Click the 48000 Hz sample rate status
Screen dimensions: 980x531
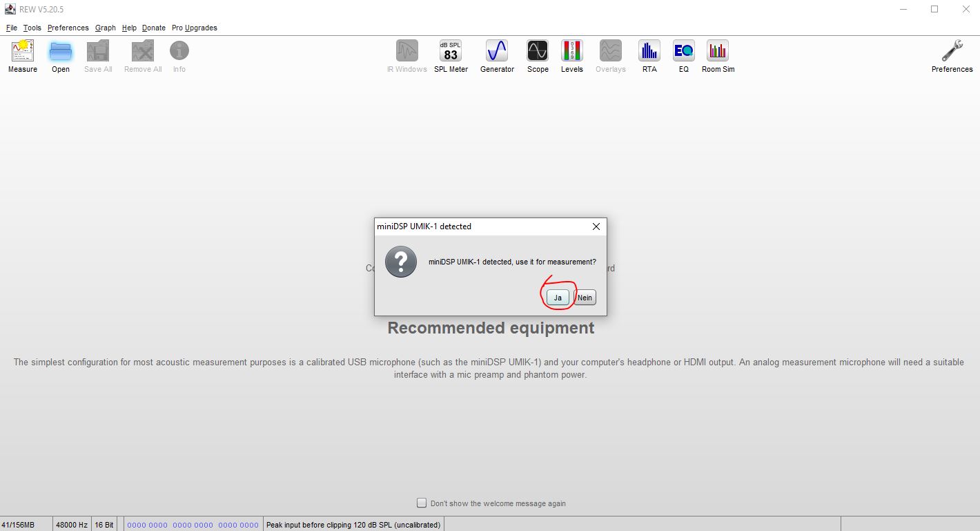(72, 525)
